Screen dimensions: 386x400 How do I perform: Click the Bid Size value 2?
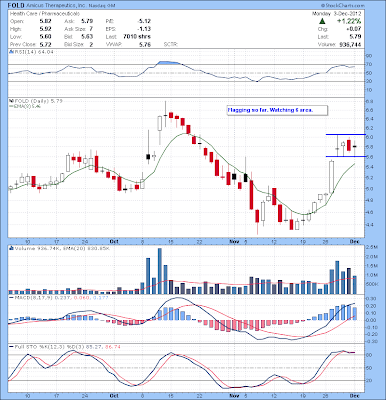tap(91, 44)
